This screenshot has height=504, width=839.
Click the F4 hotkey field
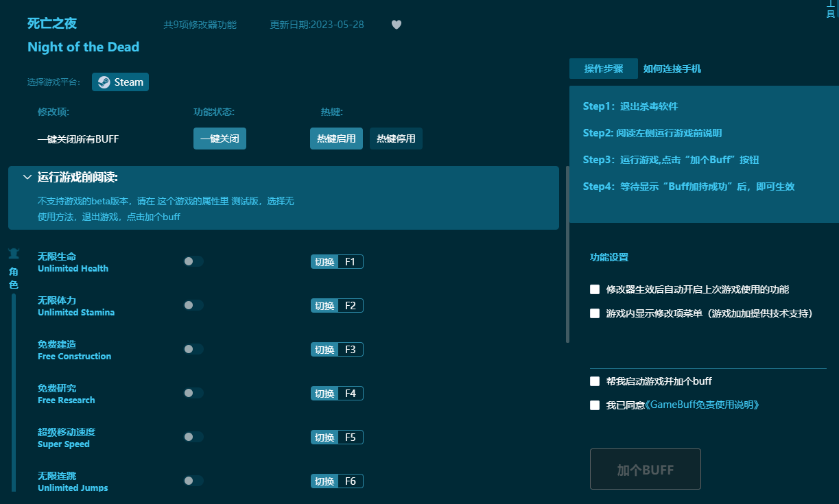pos(351,394)
